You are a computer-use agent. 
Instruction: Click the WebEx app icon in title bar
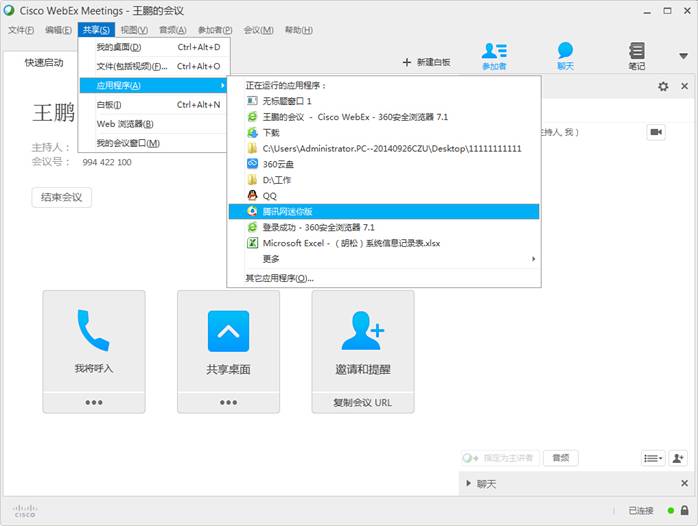tap(9, 10)
